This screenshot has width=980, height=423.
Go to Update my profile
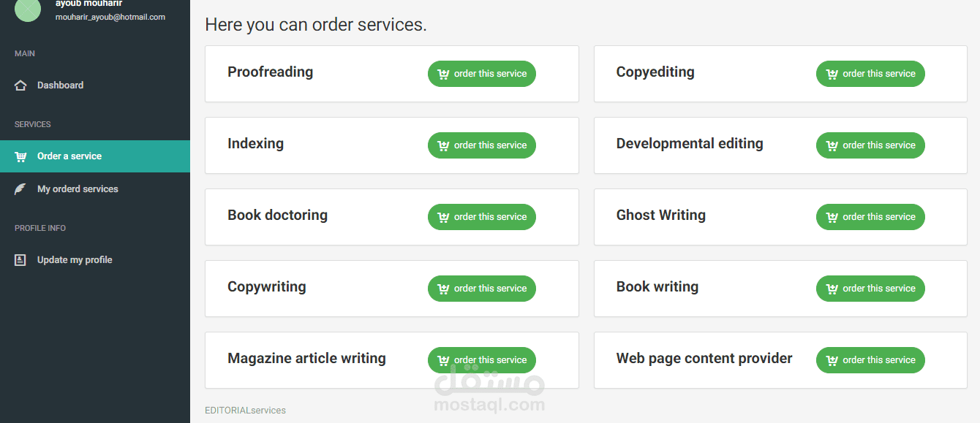95,260
